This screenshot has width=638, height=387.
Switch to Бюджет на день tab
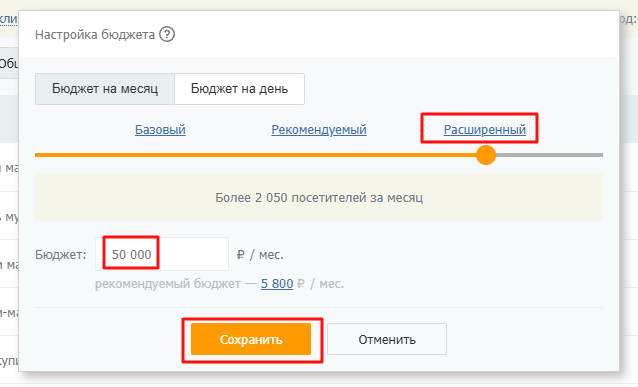239,89
